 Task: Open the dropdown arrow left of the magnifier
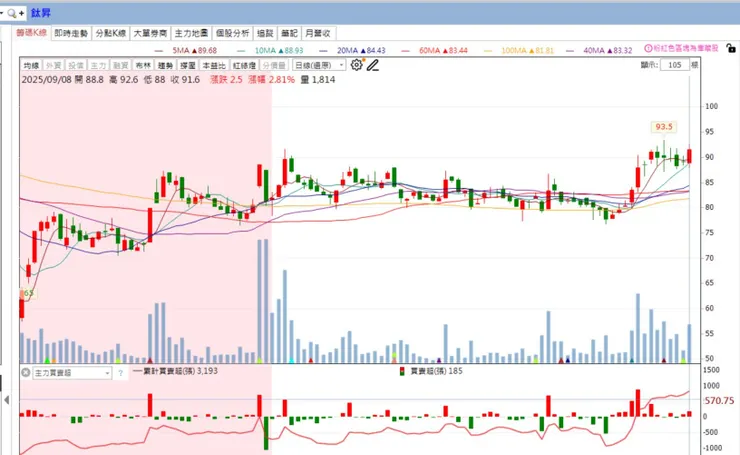point(2,13)
